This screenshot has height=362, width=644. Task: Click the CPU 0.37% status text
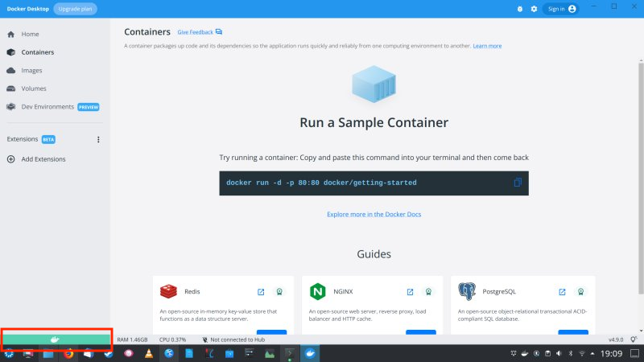pyautogui.click(x=172, y=339)
